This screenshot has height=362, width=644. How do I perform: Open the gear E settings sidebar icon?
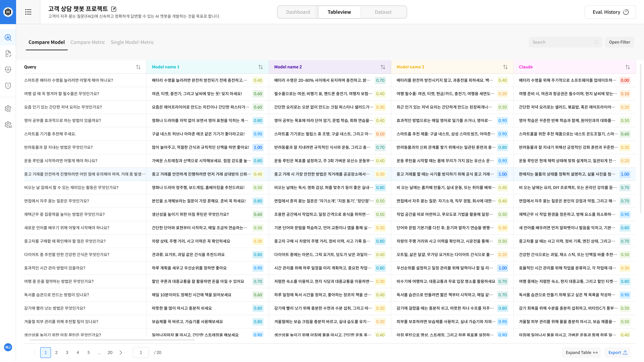click(8, 109)
